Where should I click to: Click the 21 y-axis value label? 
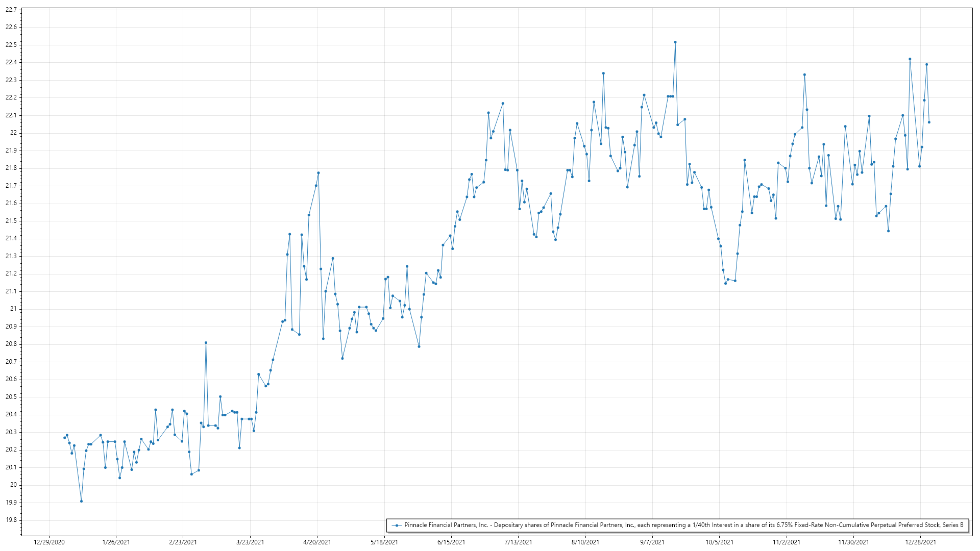click(x=13, y=309)
